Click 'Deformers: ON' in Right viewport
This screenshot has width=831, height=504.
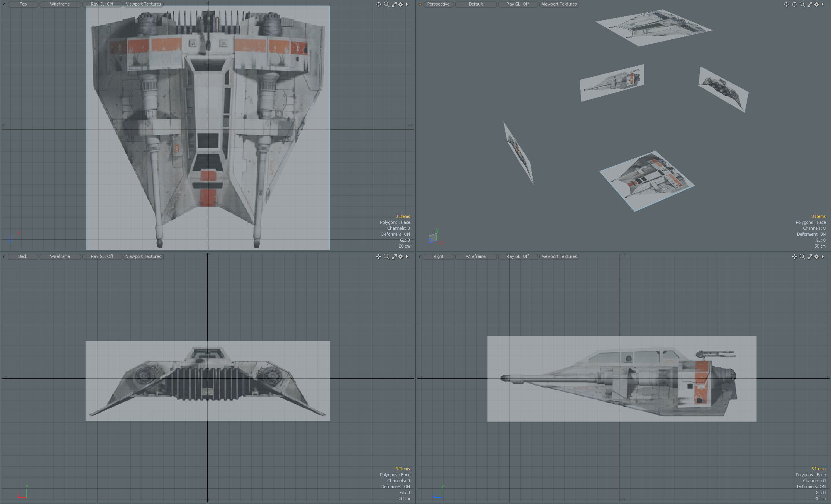(811, 487)
